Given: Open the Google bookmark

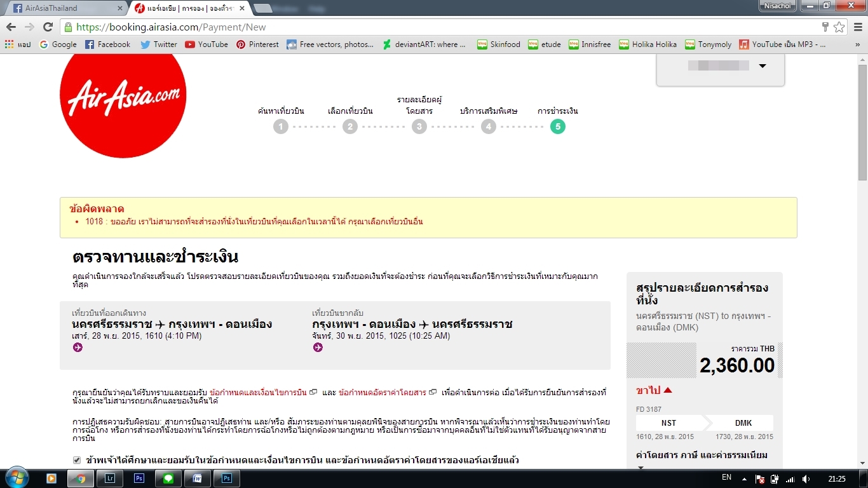Looking at the screenshot, I should [58, 44].
